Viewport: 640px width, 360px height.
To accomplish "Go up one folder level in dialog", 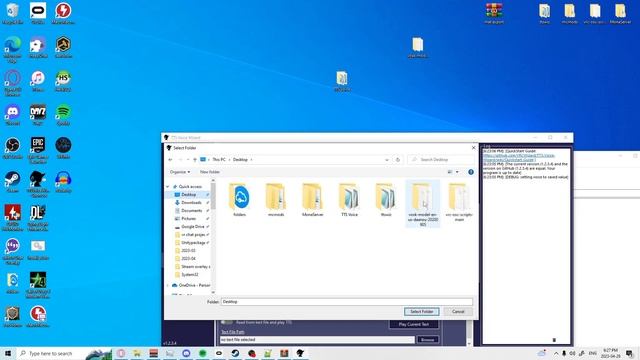I will point(195,160).
